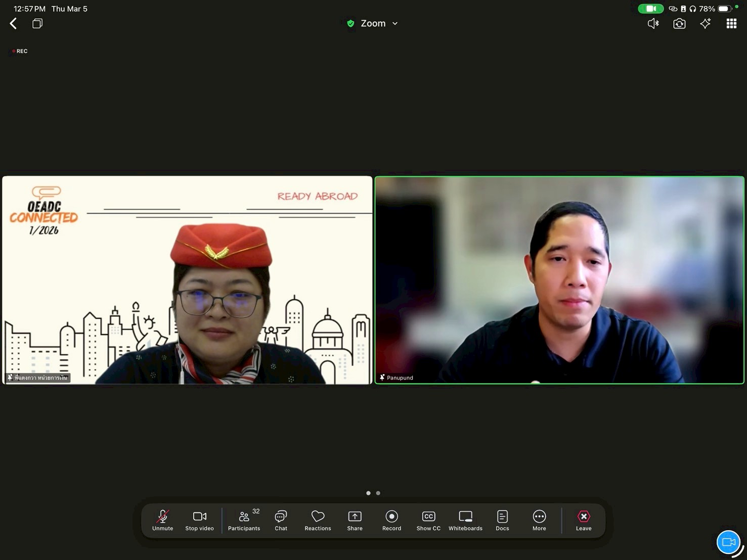Screen dimensions: 747x560
Task: Change view layout with grid icon
Action: [x=731, y=24]
